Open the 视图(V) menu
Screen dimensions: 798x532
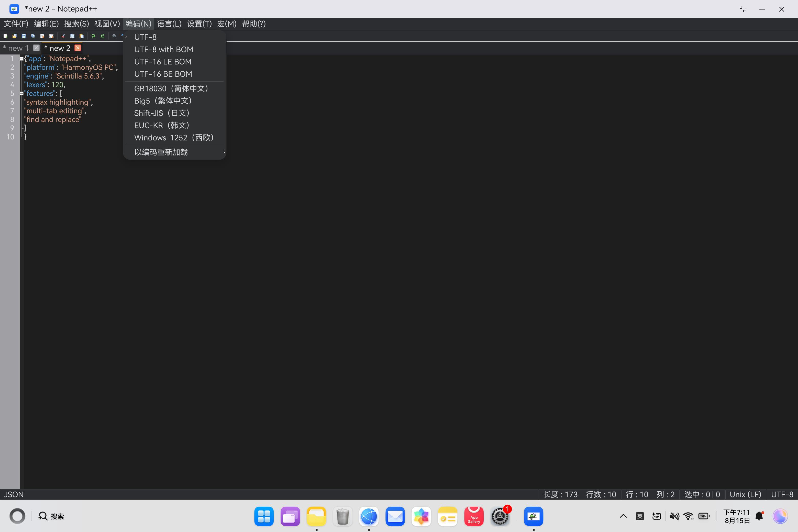[x=107, y=24]
